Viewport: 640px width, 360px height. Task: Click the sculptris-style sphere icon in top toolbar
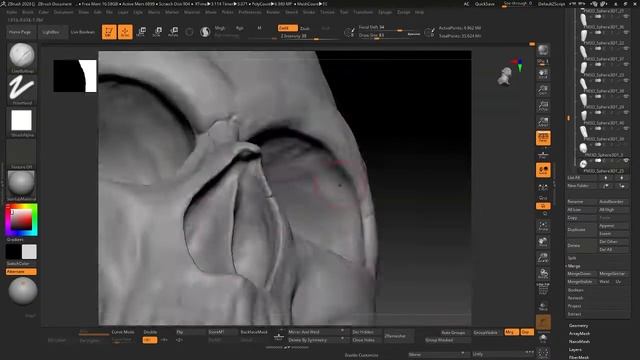click(205, 32)
